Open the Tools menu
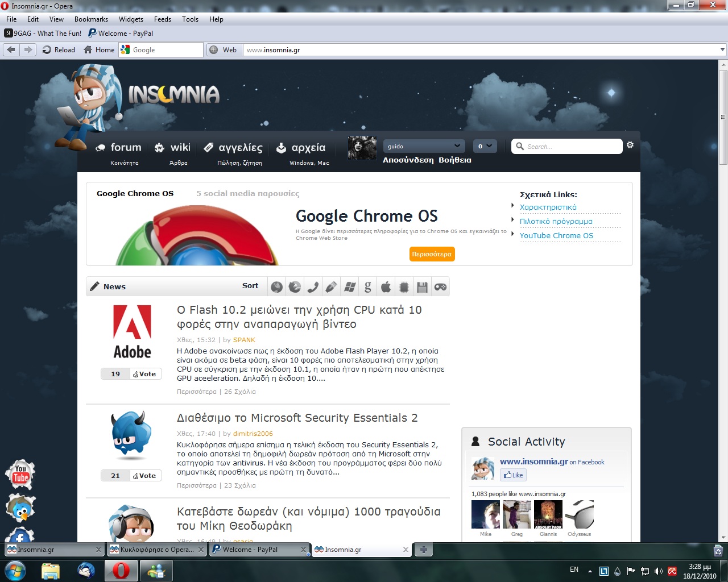Viewport: 728px width, 582px height. 190,19
